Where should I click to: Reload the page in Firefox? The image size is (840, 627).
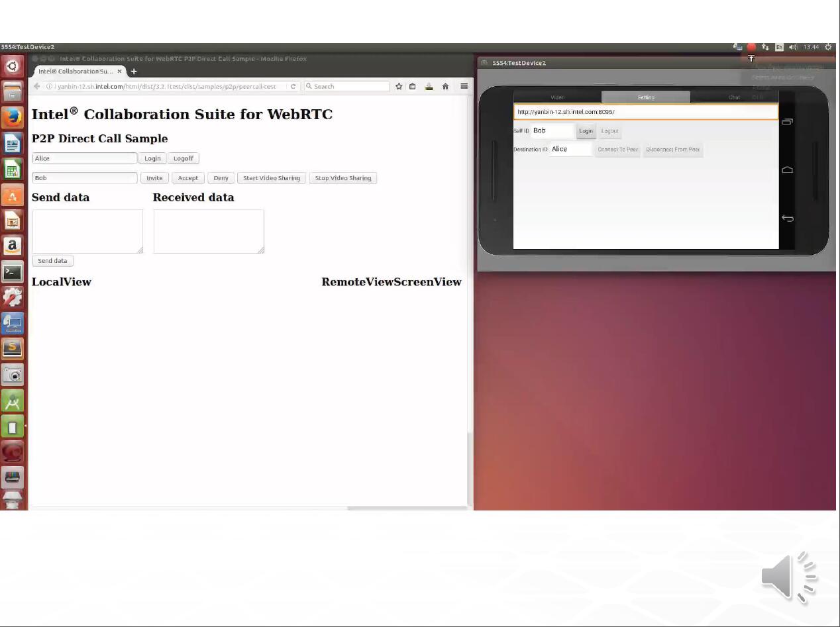293,86
